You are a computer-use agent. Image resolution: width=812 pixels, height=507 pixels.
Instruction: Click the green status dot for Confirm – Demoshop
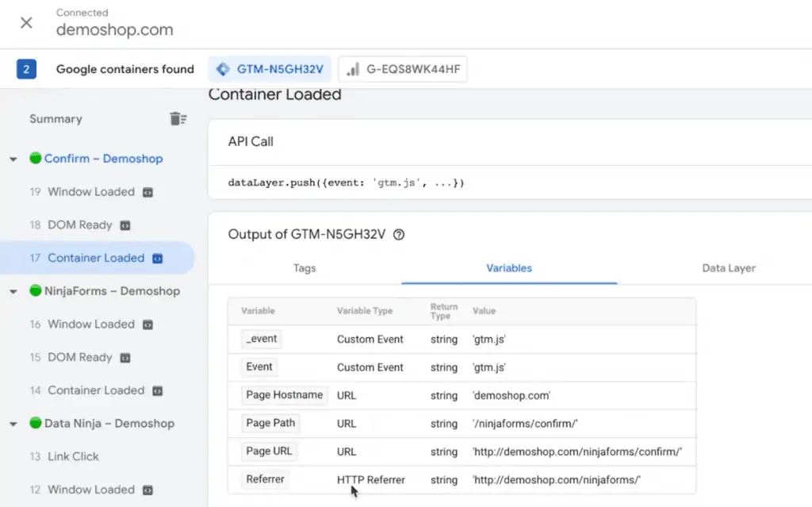(x=35, y=158)
